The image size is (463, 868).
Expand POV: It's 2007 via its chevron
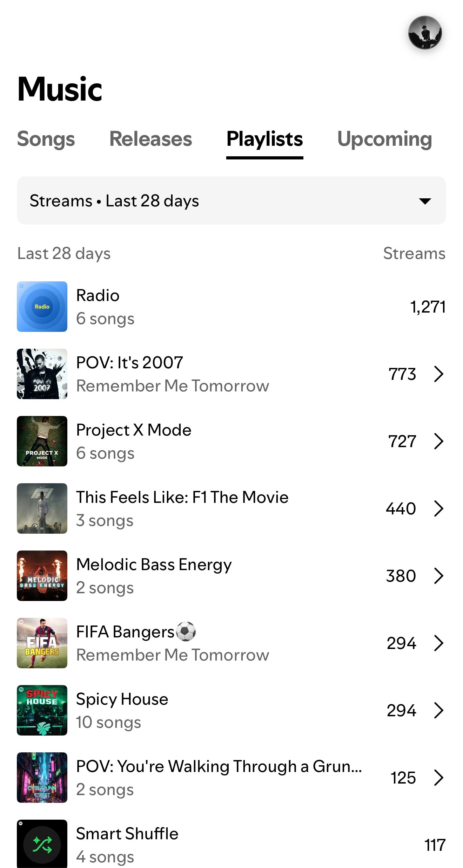(x=438, y=374)
